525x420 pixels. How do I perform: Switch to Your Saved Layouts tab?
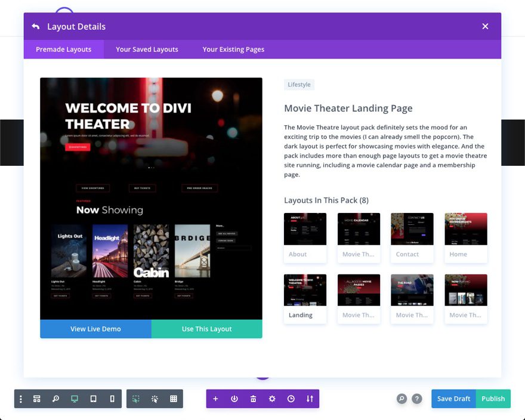point(147,50)
